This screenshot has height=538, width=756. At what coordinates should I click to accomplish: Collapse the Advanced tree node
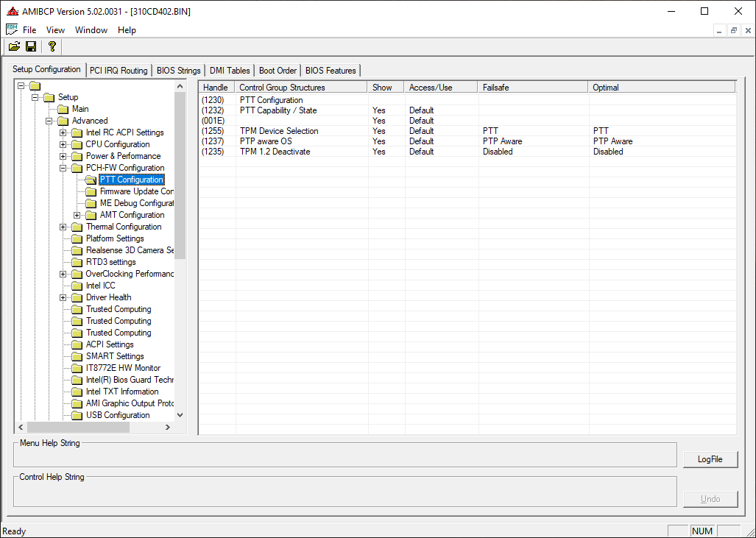coord(49,121)
